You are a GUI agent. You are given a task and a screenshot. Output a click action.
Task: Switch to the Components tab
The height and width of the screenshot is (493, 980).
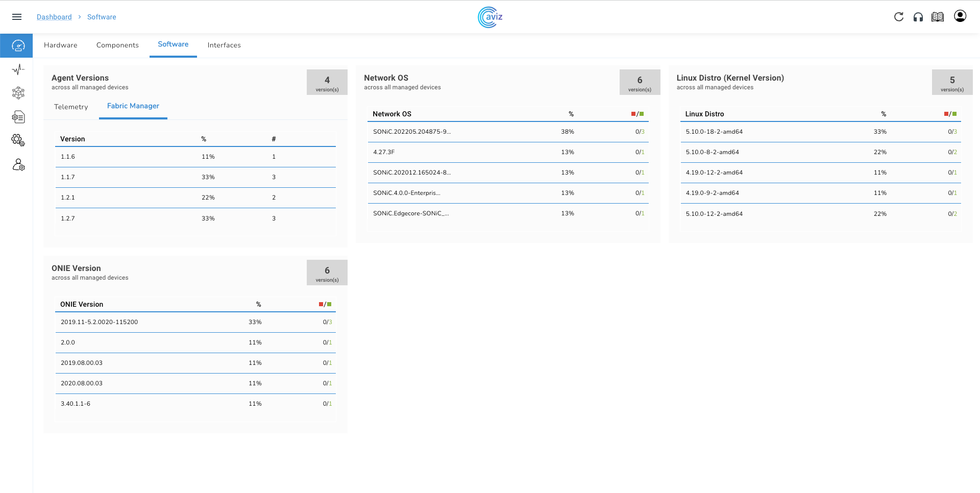[x=117, y=45]
